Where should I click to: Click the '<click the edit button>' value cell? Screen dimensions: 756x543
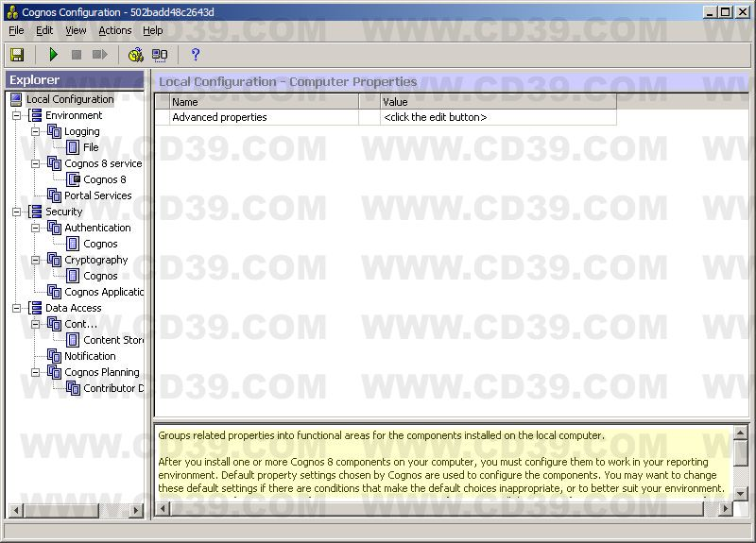click(499, 117)
